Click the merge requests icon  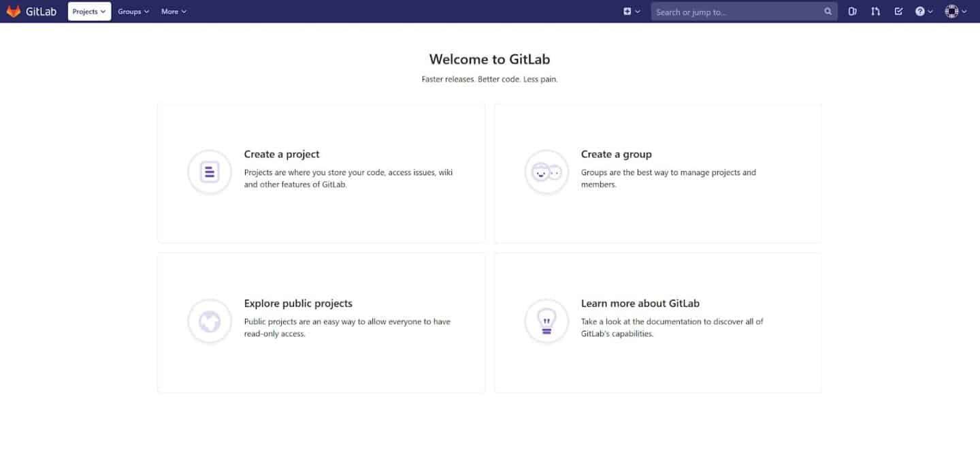[875, 11]
